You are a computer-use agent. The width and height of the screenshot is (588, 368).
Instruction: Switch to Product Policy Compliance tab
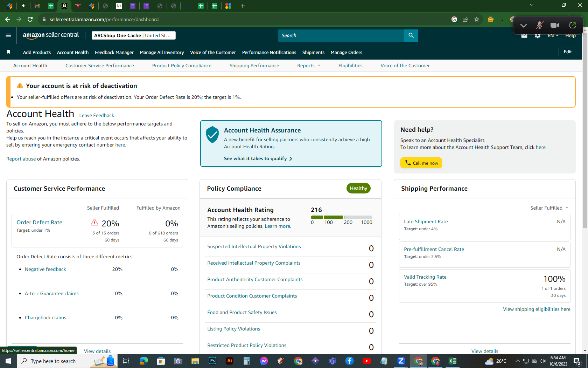coord(182,66)
